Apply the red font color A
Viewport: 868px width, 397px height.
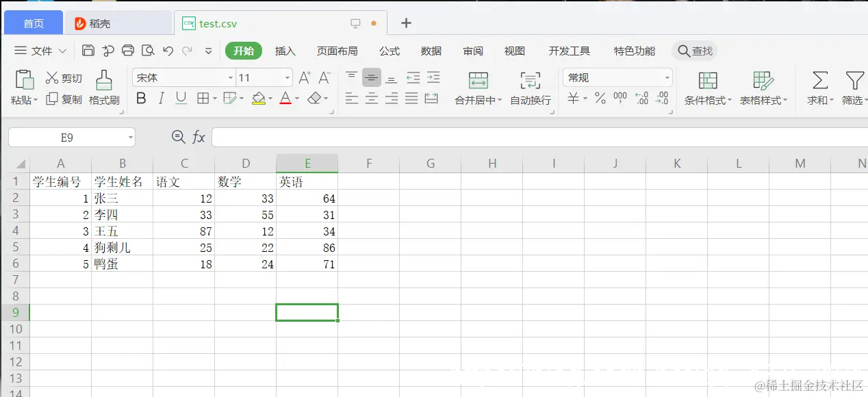coord(285,99)
